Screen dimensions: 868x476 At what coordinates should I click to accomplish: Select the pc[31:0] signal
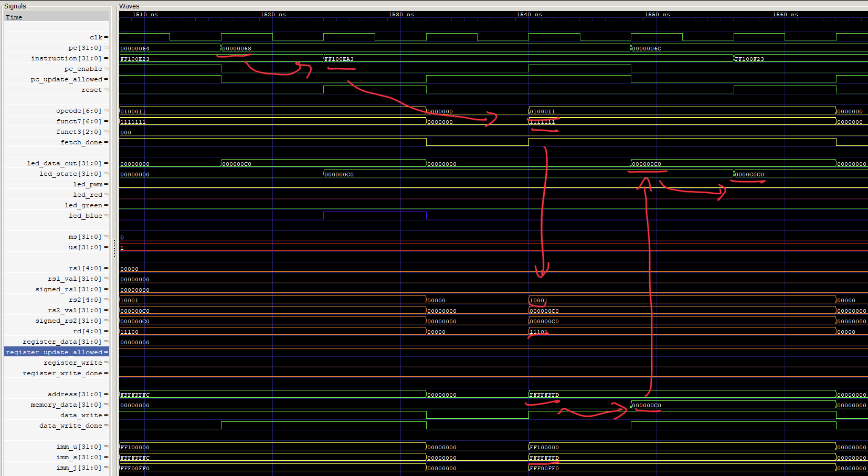coord(57,48)
